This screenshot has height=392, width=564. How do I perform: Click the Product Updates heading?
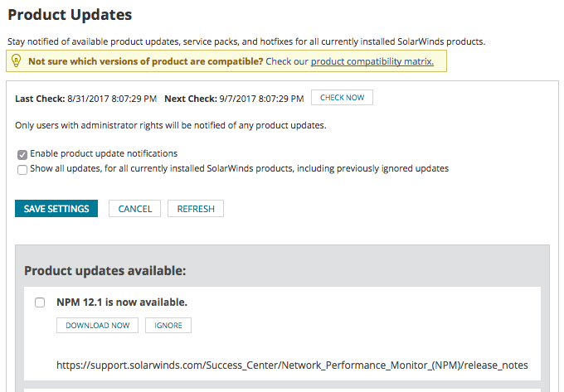pos(70,15)
